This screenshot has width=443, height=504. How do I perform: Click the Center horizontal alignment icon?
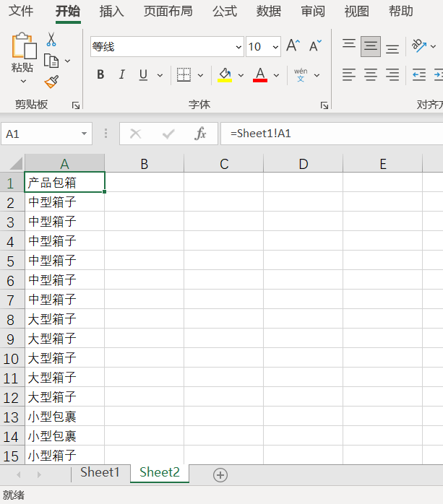point(371,74)
